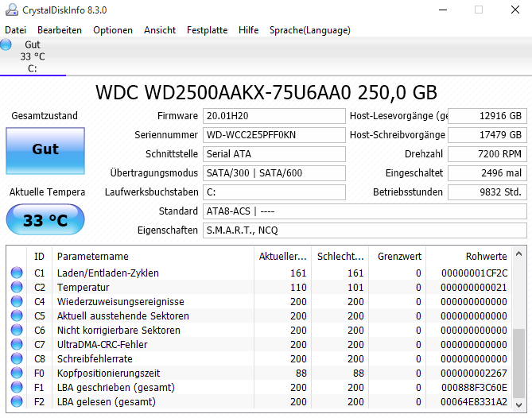532x418 pixels.
Task: Click the Standard field ATA8-ACS
Action: click(x=365, y=211)
